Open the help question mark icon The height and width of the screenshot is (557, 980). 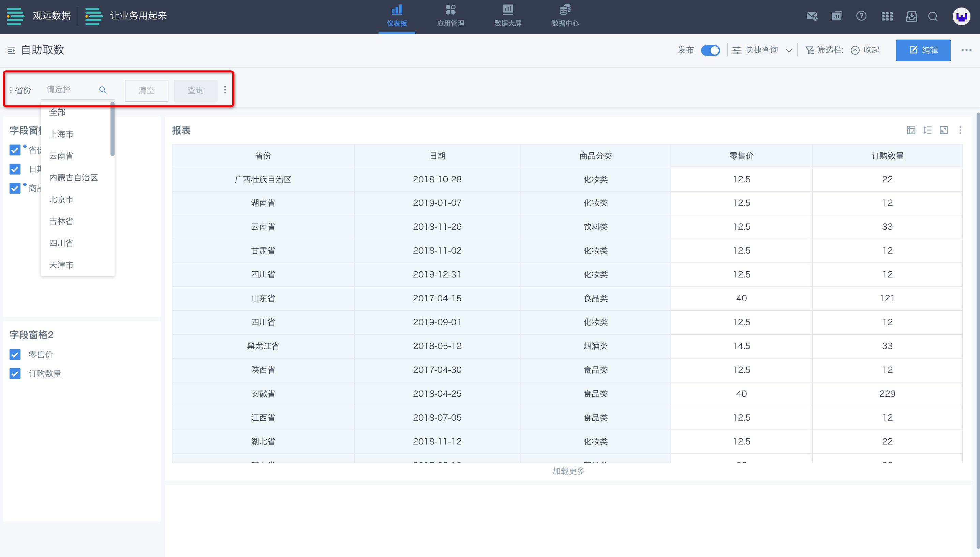(x=861, y=16)
